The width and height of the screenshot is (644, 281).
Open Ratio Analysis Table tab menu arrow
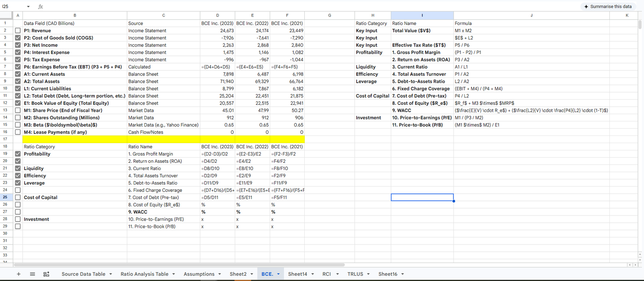click(x=173, y=274)
